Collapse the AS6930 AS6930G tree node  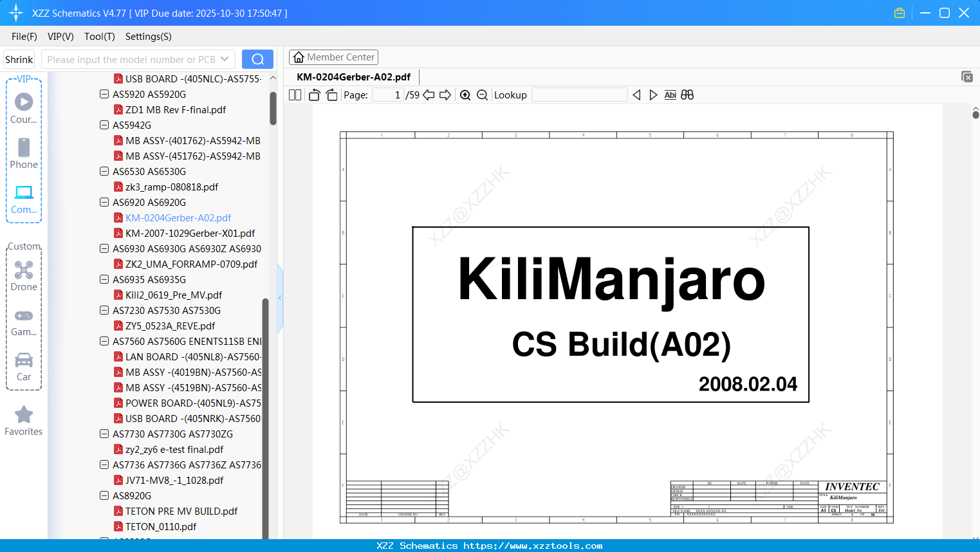(104, 248)
